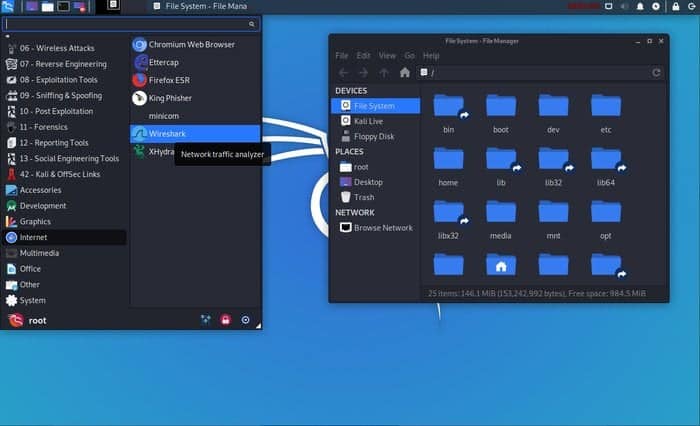Launch Chromium Web Browser from the menu
This screenshot has height=426, width=700.
coord(195,45)
